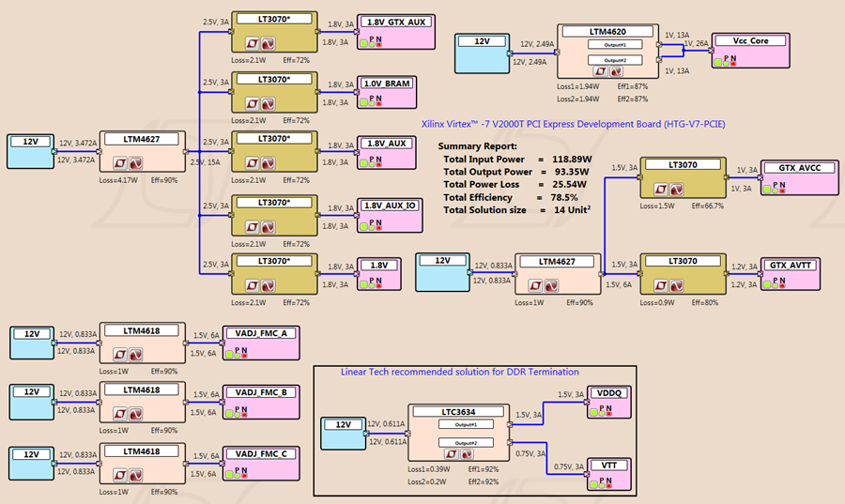Click the '2.5V, 15A' output label of LTM4627
Screen dimensions: 845x504
(205, 162)
